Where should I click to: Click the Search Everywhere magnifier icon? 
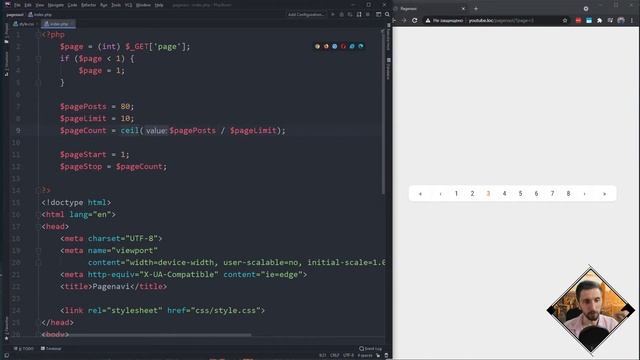click(387, 15)
